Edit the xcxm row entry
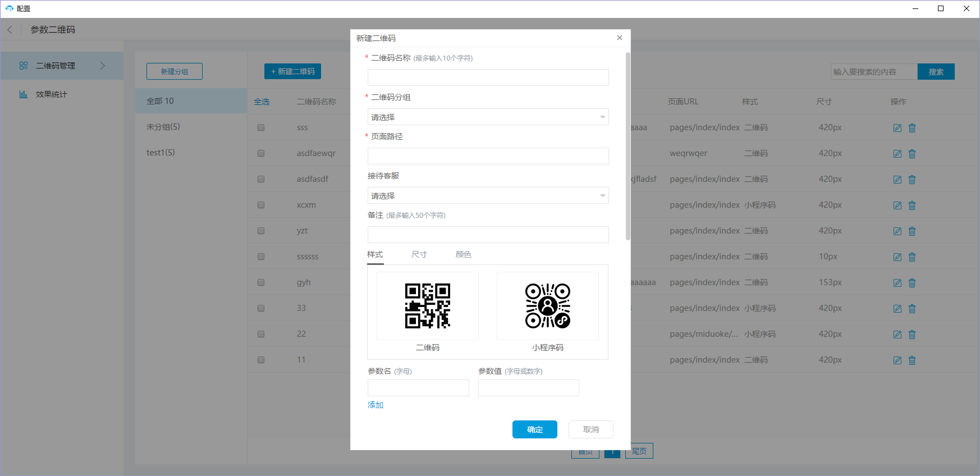The width and height of the screenshot is (980, 476). tap(897, 205)
